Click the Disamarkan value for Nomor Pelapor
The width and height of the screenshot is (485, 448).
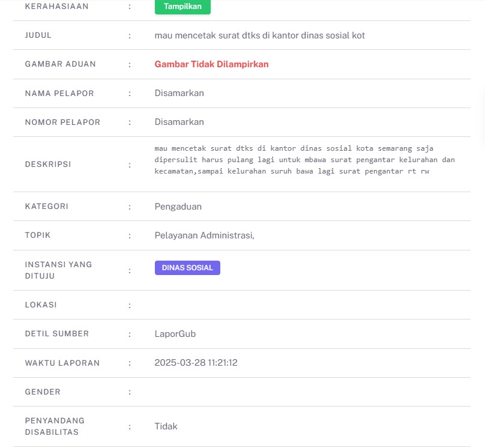(x=179, y=122)
